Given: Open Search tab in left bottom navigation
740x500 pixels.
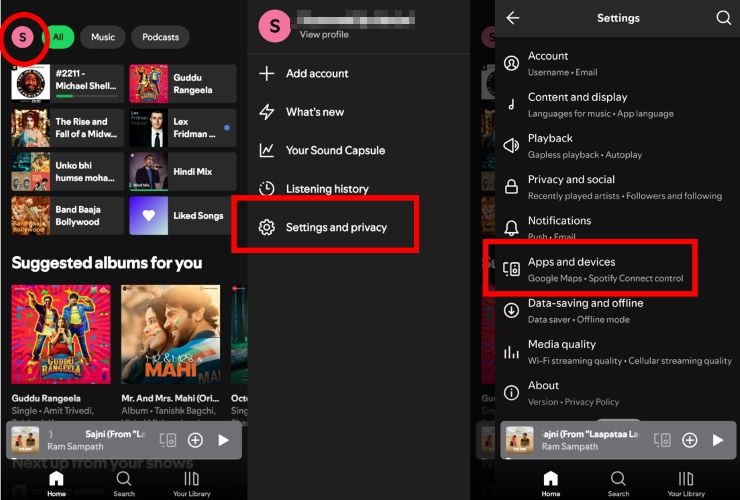Looking at the screenshot, I should 124,483.
